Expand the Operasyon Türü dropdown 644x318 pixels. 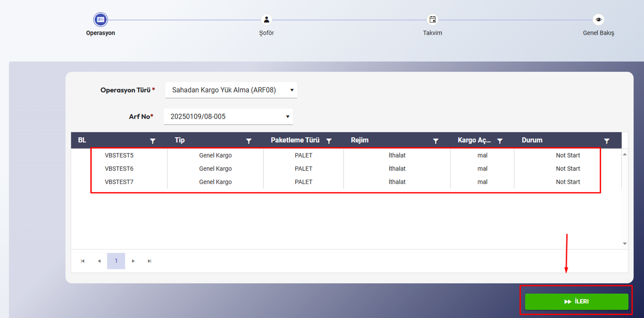coord(292,90)
